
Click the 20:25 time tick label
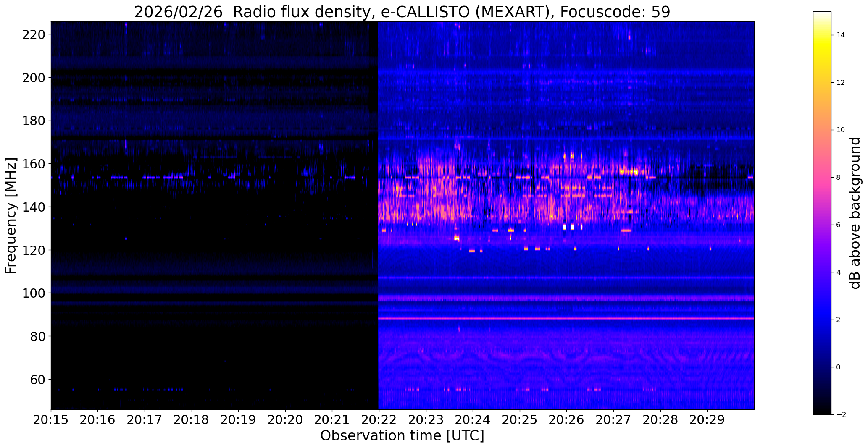pos(520,420)
